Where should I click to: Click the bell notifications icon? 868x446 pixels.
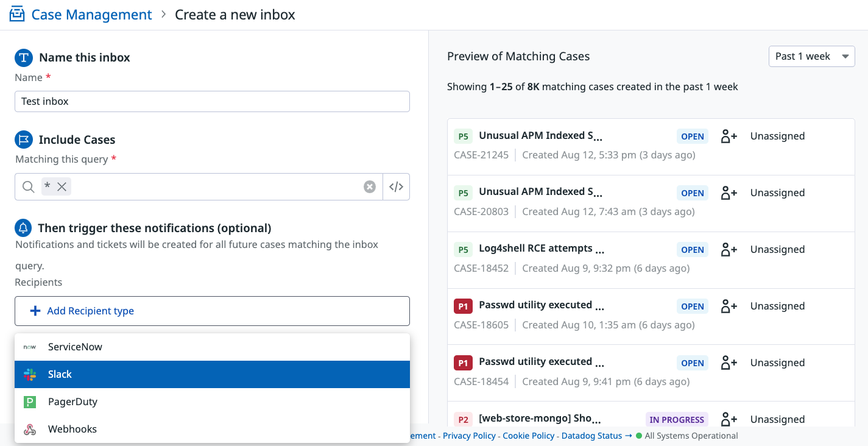point(23,228)
